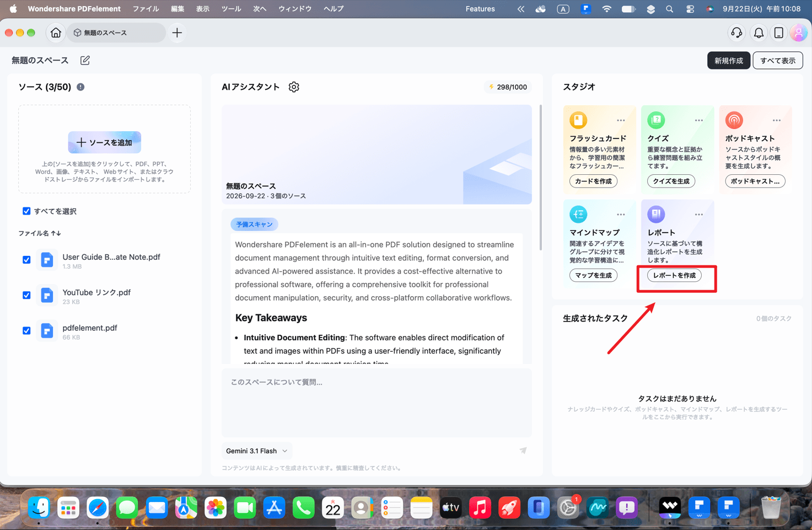This screenshot has height=530, width=812.
Task: Click the マップを生成 button
Action: coord(593,275)
